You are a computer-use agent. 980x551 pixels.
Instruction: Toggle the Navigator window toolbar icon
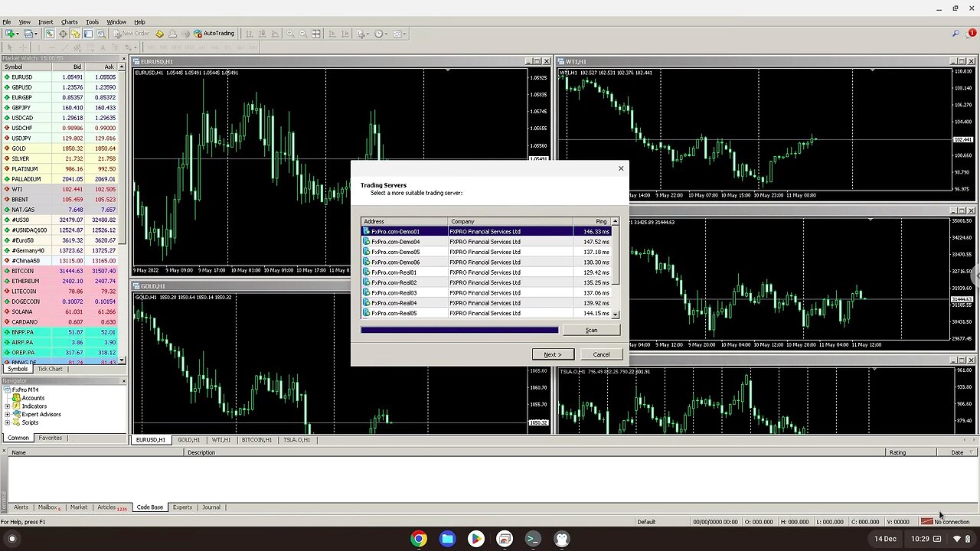tap(75, 34)
